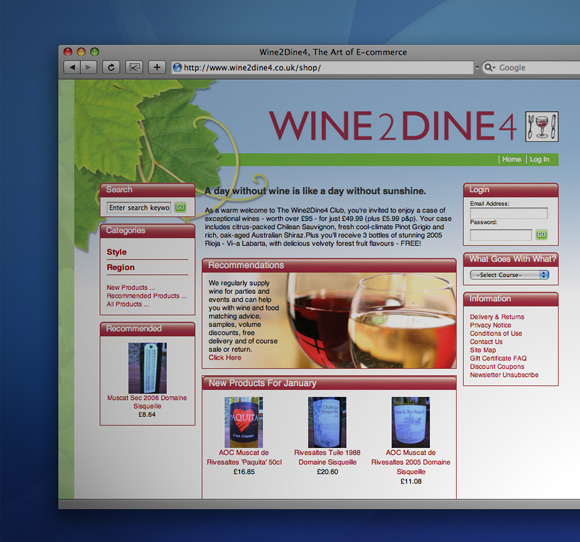
Task: Expand the Style category
Action: click(117, 252)
